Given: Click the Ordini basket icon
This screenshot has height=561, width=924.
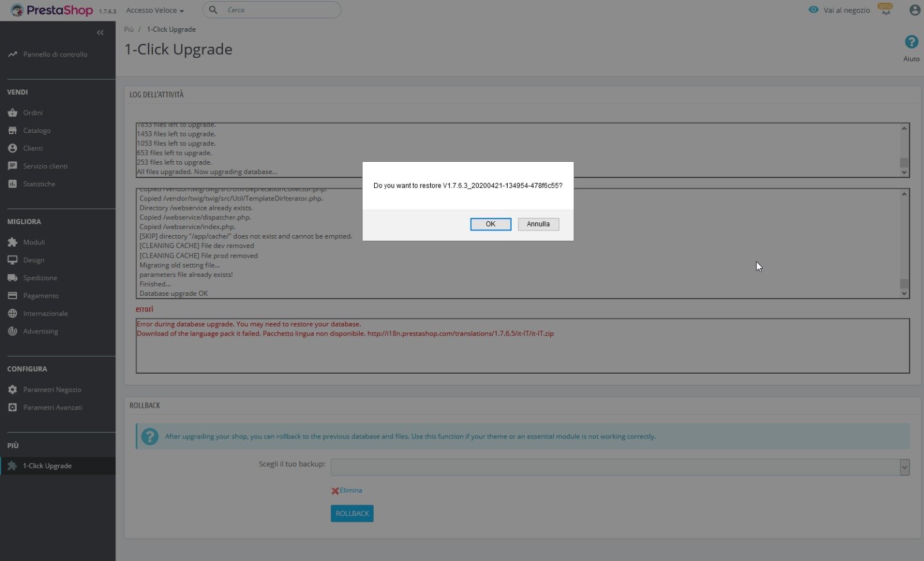Looking at the screenshot, I should pyautogui.click(x=13, y=113).
